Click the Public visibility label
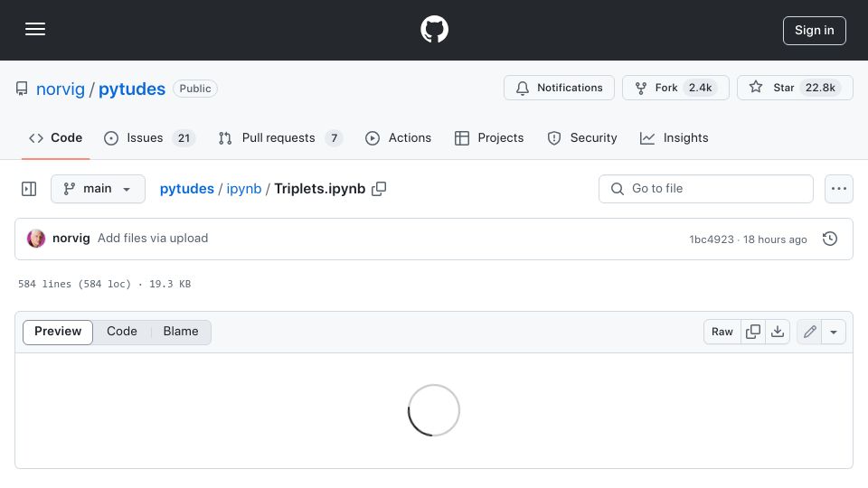 click(195, 89)
